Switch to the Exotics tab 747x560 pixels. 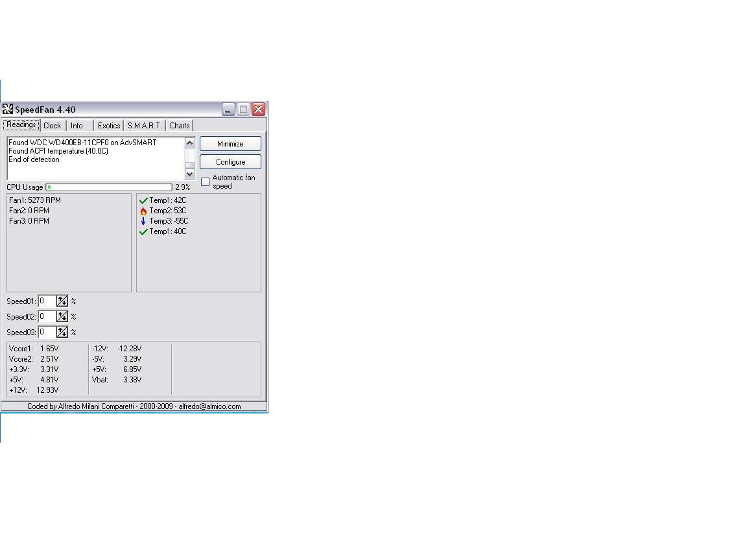point(109,126)
